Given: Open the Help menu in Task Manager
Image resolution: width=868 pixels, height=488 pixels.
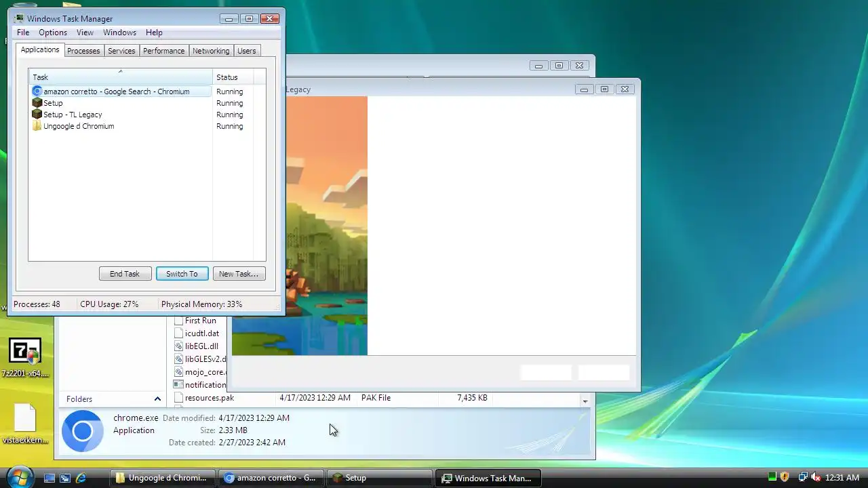Looking at the screenshot, I should click(154, 33).
